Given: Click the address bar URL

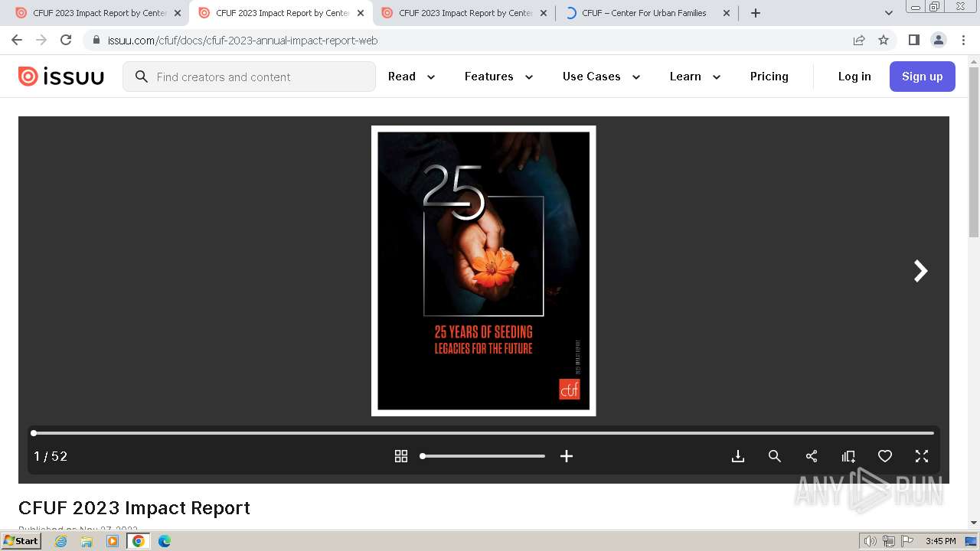Looking at the screenshot, I should coord(243,41).
